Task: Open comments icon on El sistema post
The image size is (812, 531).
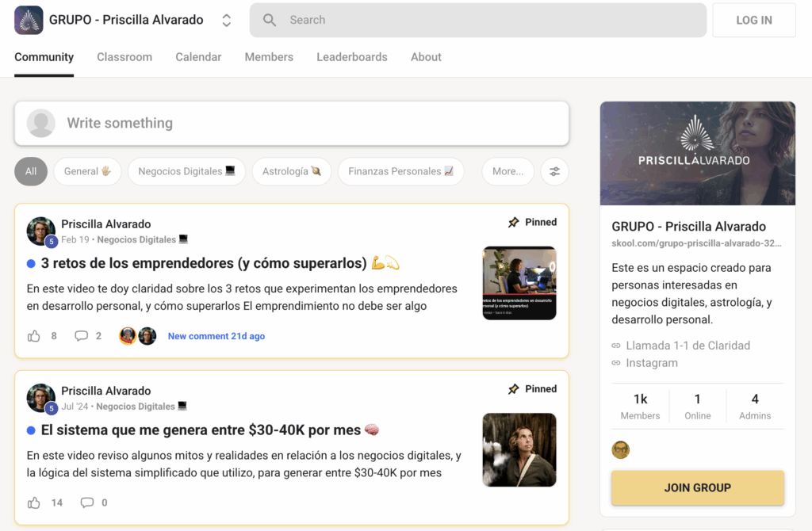Action: [87, 503]
